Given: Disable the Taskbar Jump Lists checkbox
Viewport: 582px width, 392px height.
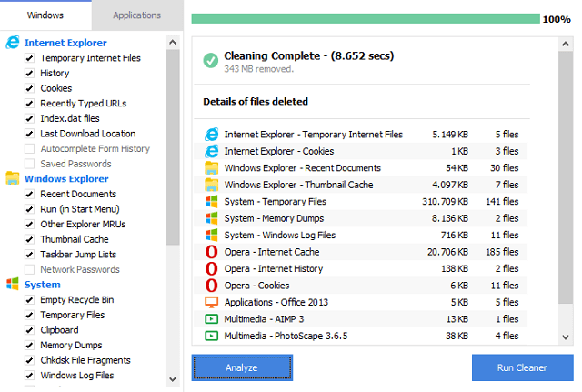Looking at the screenshot, I should [30, 255].
